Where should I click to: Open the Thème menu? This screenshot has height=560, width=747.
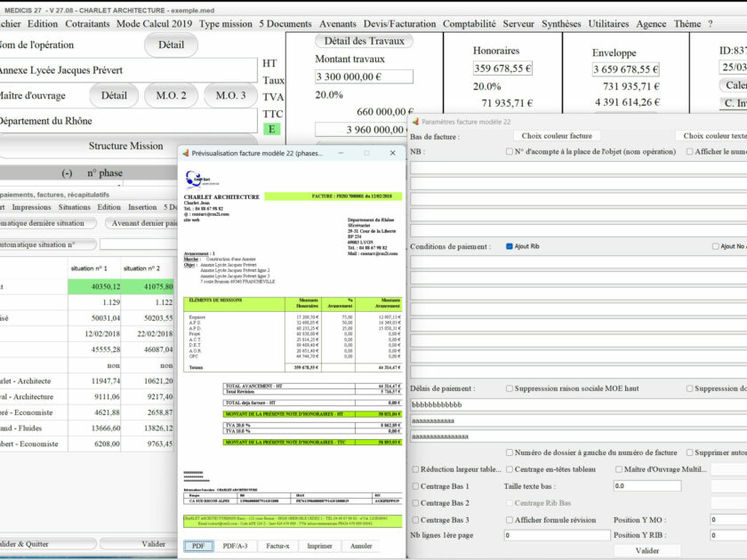[x=687, y=24]
